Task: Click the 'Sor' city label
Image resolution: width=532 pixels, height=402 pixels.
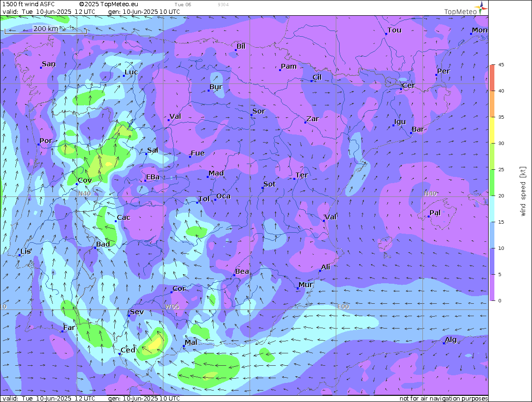Action: click(x=259, y=111)
